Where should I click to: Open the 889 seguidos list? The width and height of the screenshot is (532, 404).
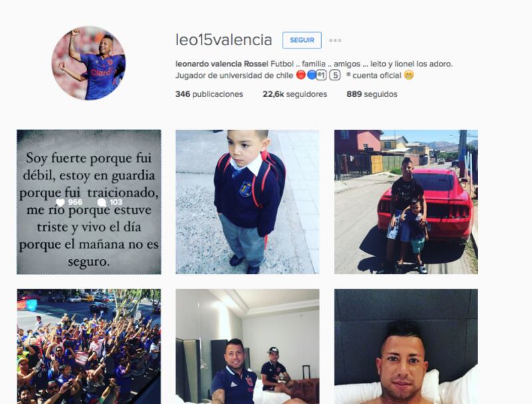[372, 94]
